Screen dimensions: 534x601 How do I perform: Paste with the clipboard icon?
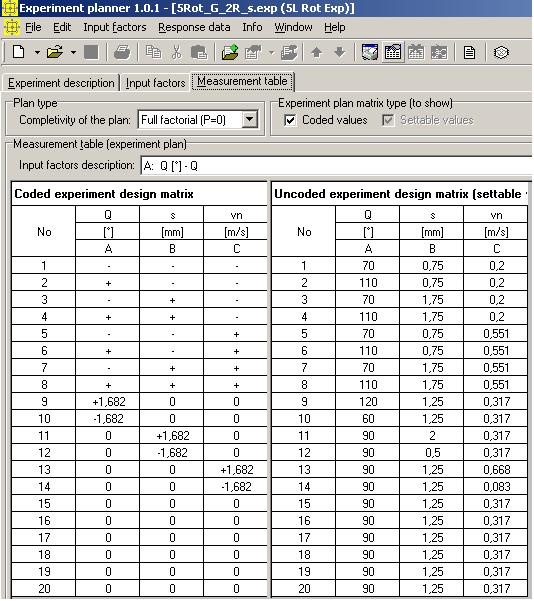click(x=199, y=52)
